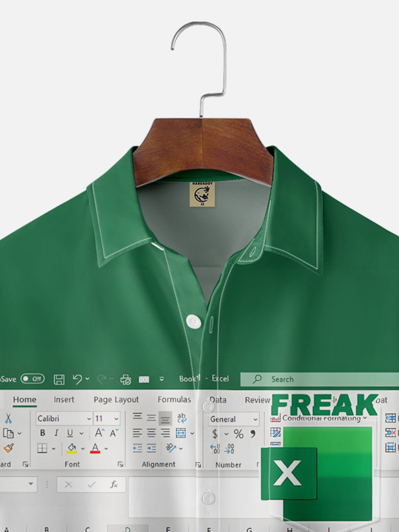Image resolution: width=399 pixels, height=532 pixels.
Task: Apply Italic formatting
Action: pos(56,433)
